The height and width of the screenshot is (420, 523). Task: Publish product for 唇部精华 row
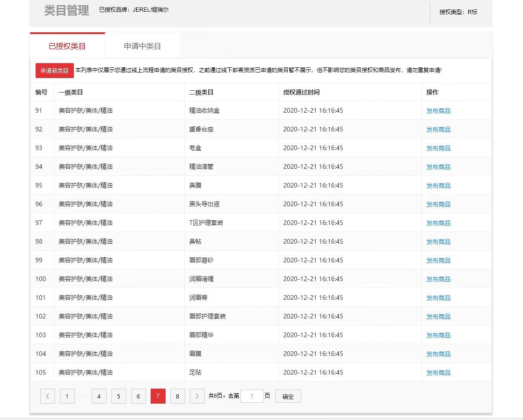[438, 335]
